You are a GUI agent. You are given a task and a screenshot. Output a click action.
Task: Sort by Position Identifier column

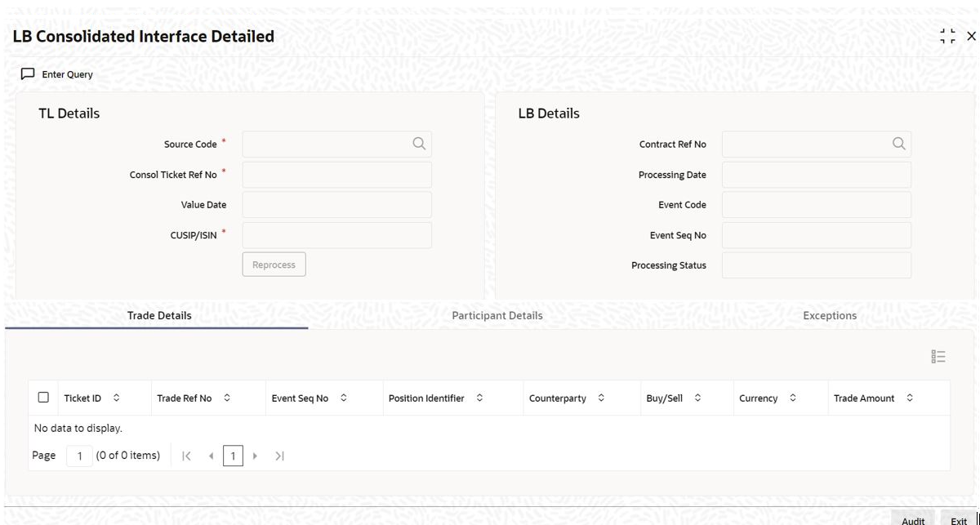tap(479, 398)
